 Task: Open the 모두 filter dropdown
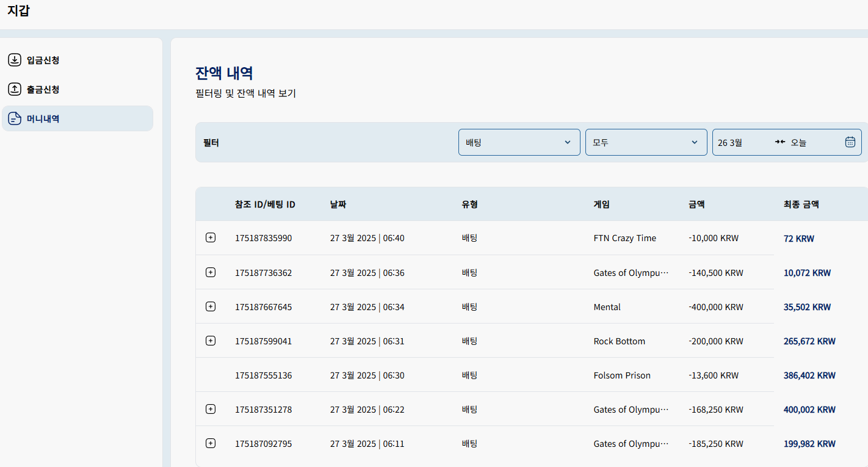646,142
